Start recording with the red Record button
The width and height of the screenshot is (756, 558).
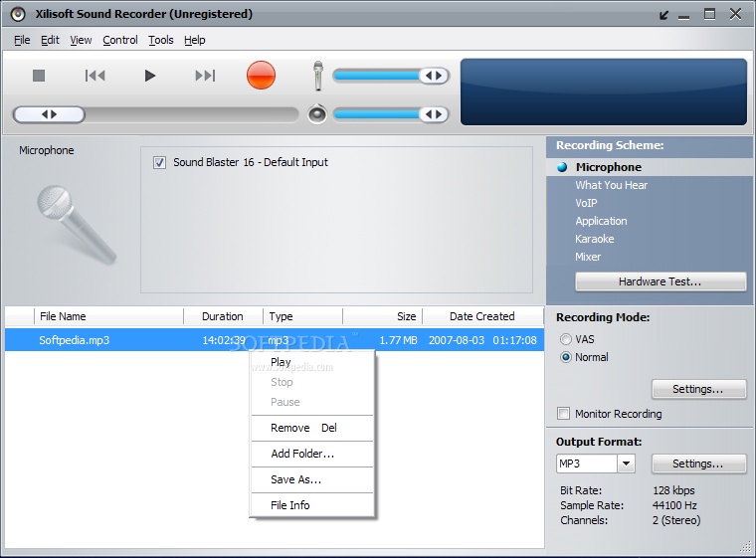pos(261,76)
